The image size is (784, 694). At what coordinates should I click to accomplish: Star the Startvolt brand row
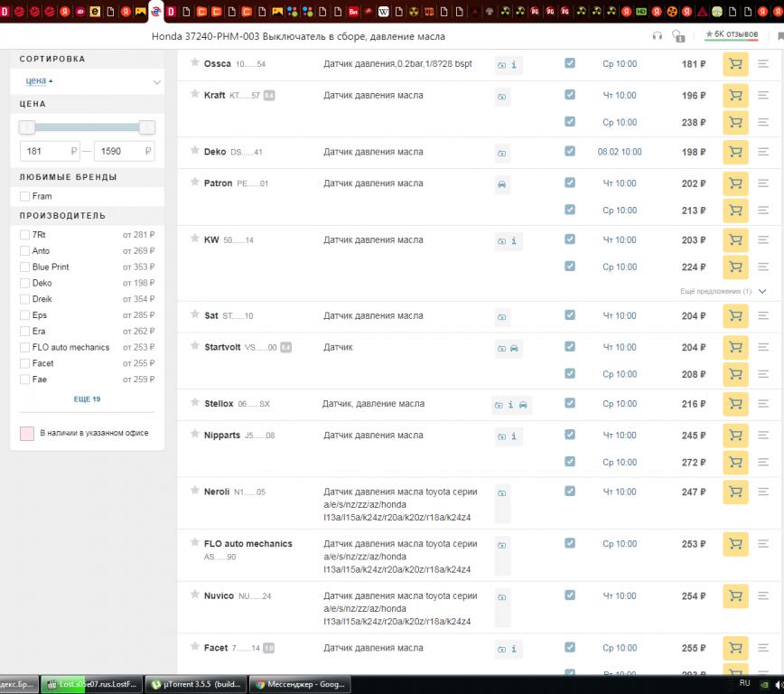tap(195, 346)
